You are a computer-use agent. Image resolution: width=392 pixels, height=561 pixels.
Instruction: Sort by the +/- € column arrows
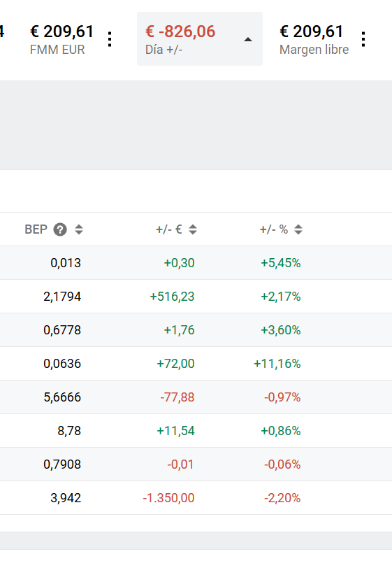pyautogui.click(x=193, y=229)
